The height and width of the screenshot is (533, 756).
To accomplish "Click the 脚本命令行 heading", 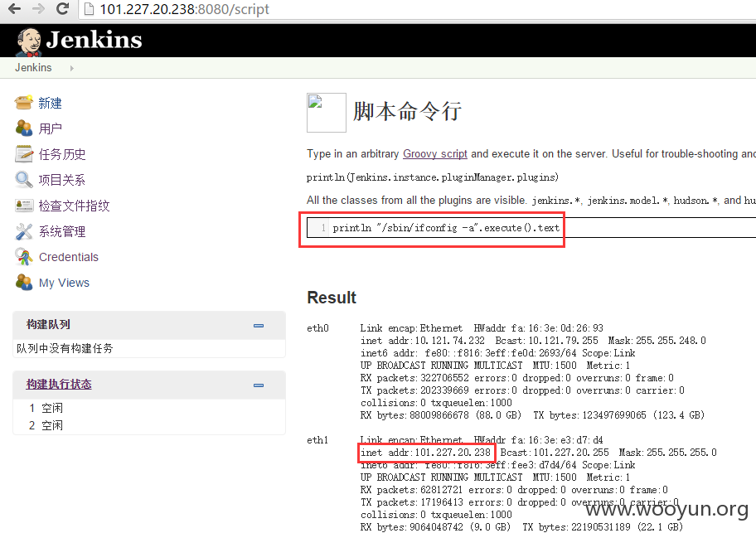I will pos(407,111).
